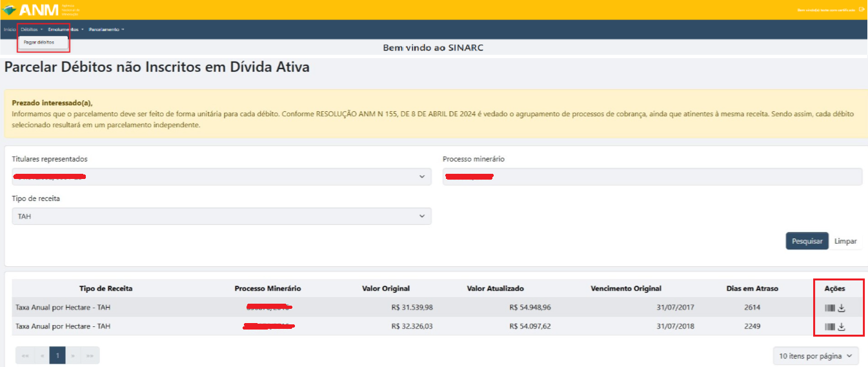Click the Processo minerário input field
This screenshot has height=367, width=868.
[x=652, y=176]
